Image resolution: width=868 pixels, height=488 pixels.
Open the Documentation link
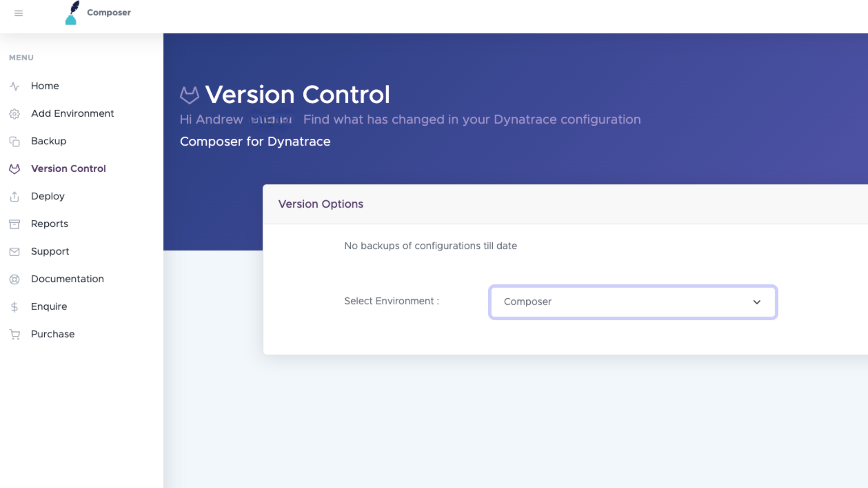(x=67, y=279)
